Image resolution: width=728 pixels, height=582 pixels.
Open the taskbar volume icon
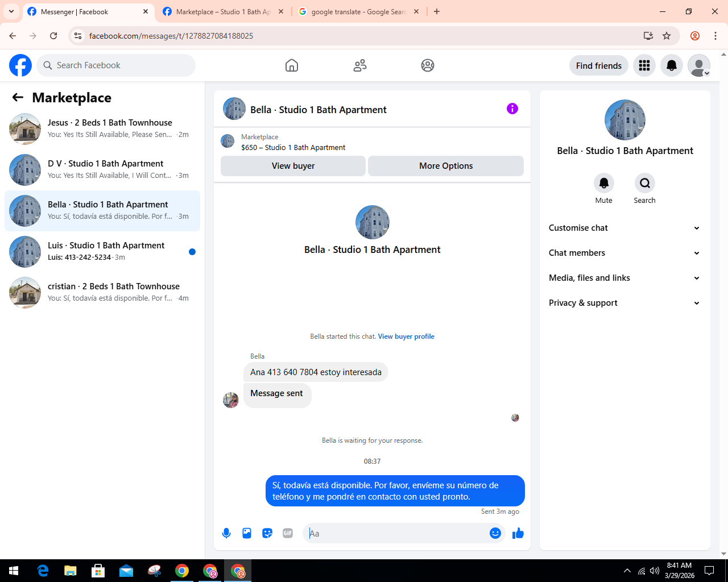[655, 571]
